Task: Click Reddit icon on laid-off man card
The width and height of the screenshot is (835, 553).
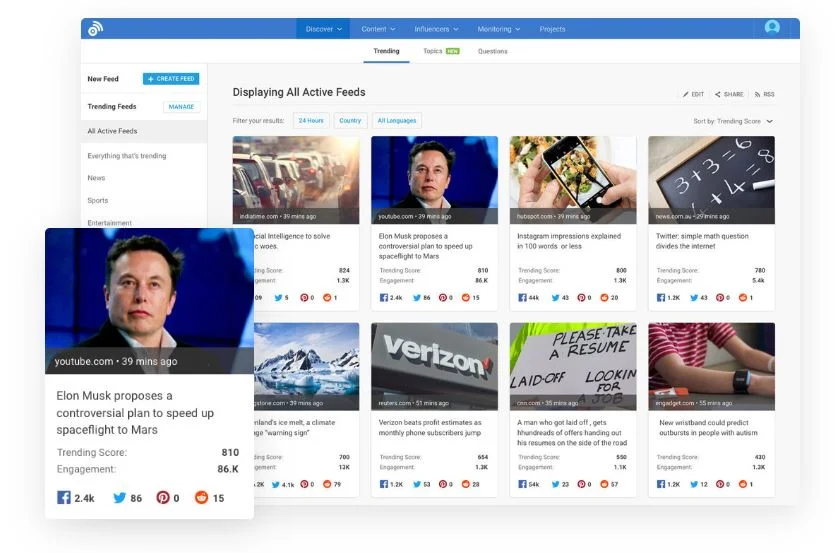Action: coord(604,484)
